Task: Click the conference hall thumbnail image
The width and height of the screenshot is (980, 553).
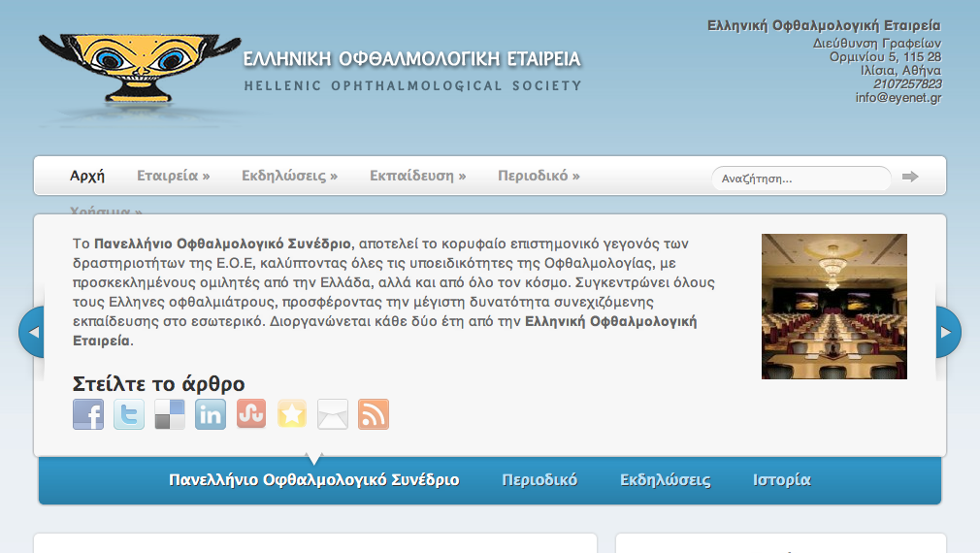Action: pyautogui.click(x=833, y=307)
